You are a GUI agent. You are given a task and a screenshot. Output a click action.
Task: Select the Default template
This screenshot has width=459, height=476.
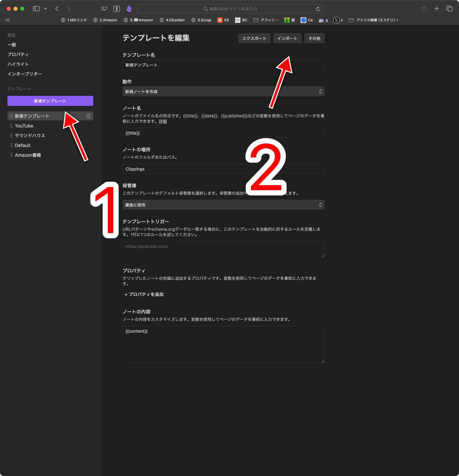(23, 145)
